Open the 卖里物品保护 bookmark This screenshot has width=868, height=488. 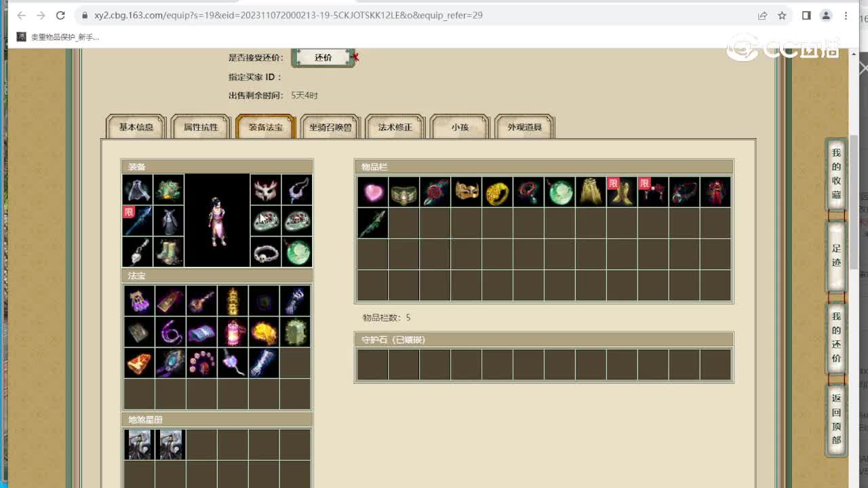58,37
